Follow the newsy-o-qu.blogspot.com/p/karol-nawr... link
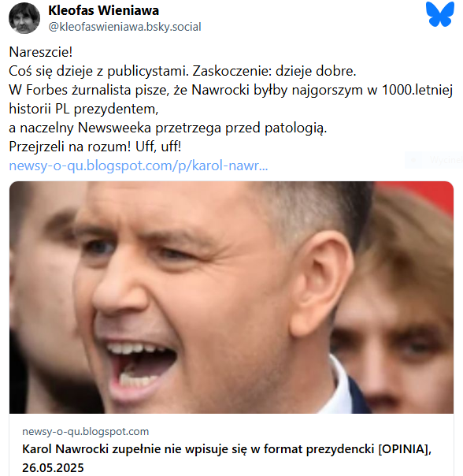The image size is (463, 476). [x=139, y=165]
